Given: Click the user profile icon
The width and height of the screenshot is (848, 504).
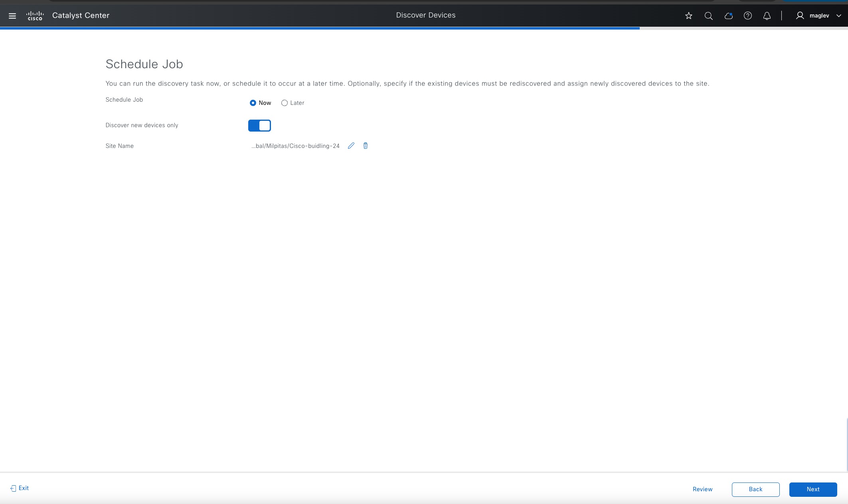Looking at the screenshot, I should pyautogui.click(x=800, y=15).
